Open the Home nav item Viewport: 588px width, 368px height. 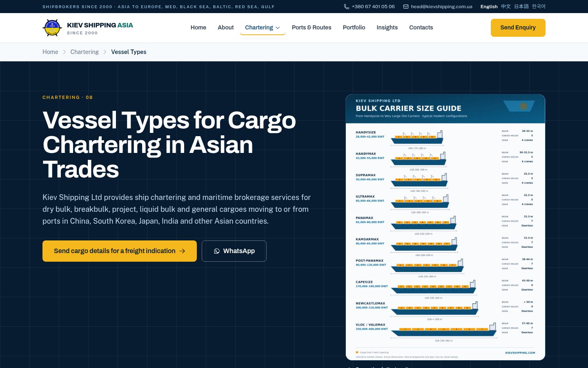coord(198,27)
